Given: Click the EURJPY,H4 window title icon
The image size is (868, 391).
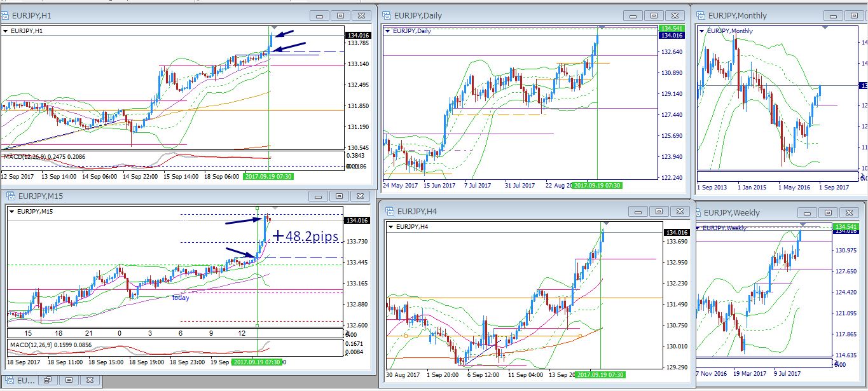Looking at the screenshot, I should (x=387, y=211).
